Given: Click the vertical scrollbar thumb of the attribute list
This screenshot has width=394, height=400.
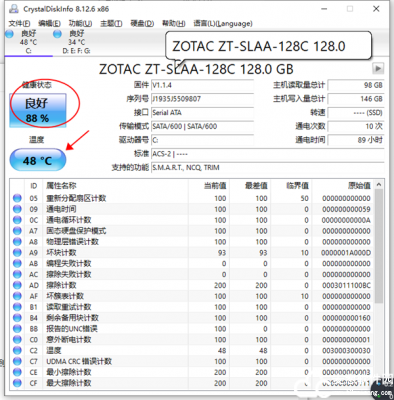Looking at the screenshot, I should tap(379, 246).
